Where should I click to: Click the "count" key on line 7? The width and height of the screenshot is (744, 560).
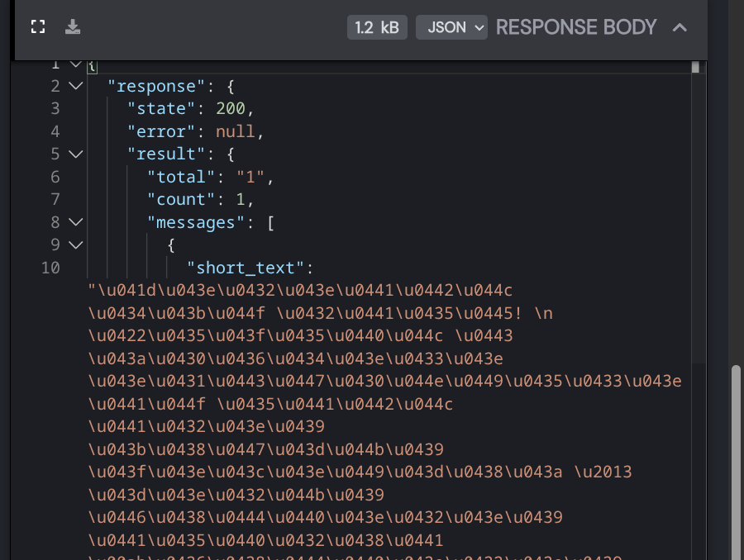tap(176, 199)
